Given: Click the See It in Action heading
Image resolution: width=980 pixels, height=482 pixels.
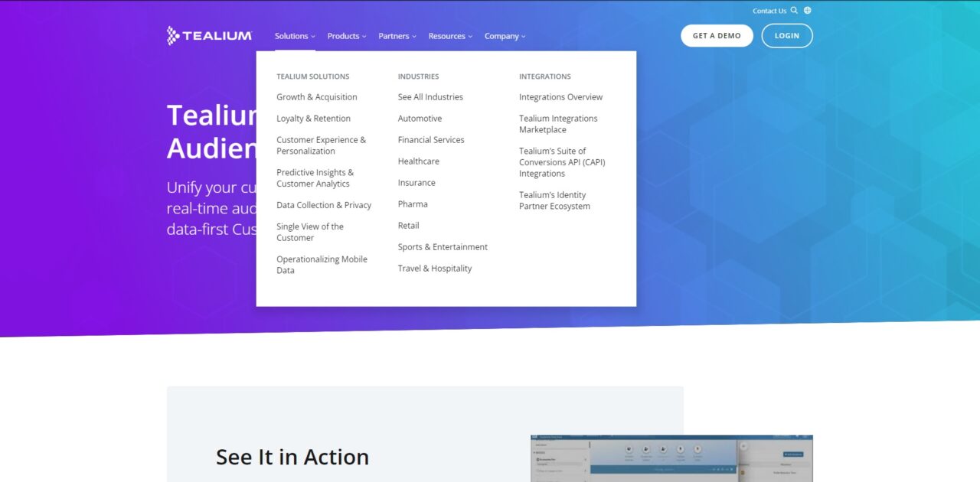Looking at the screenshot, I should click(x=292, y=457).
